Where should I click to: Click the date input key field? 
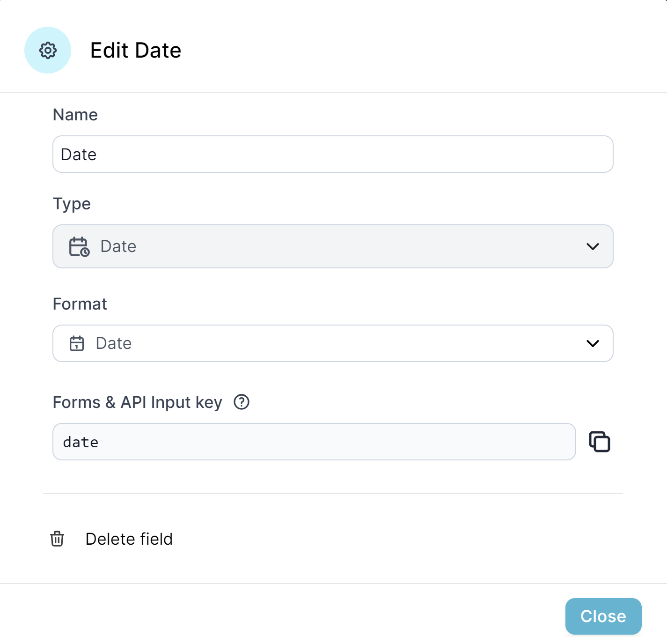(x=314, y=442)
